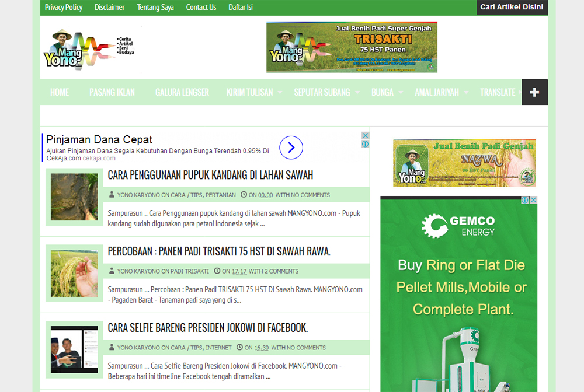584x392 pixels.
Task: Open cekaja.com ad domain link
Action: click(x=99, y=159)
